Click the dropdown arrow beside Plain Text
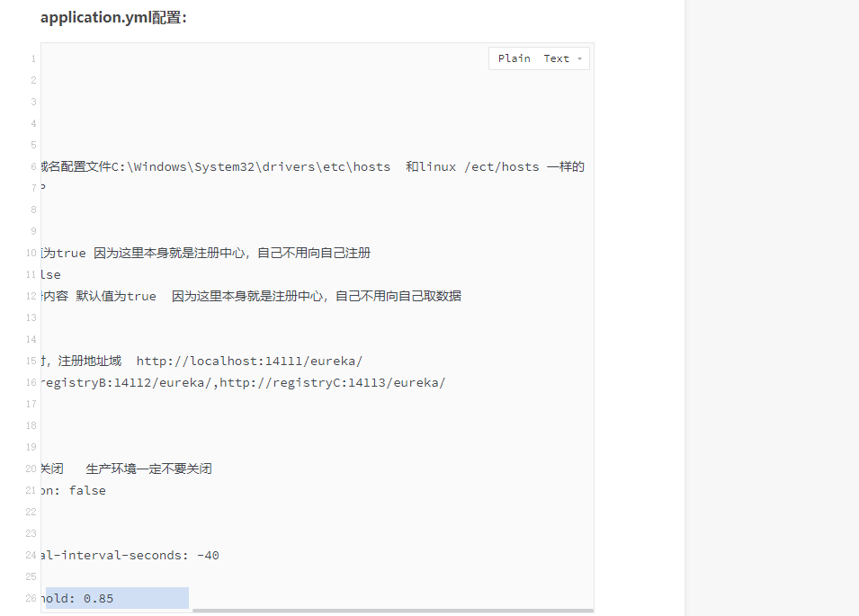 click(581, 58)
